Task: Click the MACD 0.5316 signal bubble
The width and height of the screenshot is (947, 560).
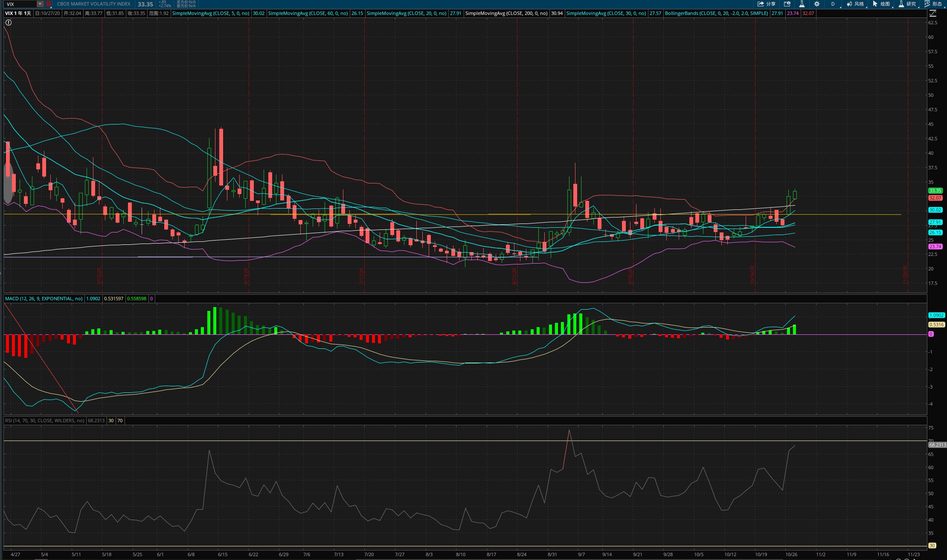Action: 937,325
